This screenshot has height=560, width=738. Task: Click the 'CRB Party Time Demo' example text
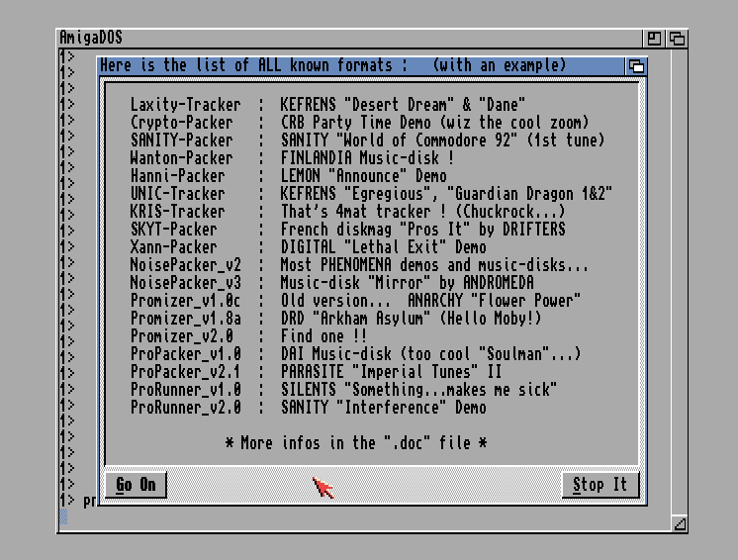(x=355, y=123)
